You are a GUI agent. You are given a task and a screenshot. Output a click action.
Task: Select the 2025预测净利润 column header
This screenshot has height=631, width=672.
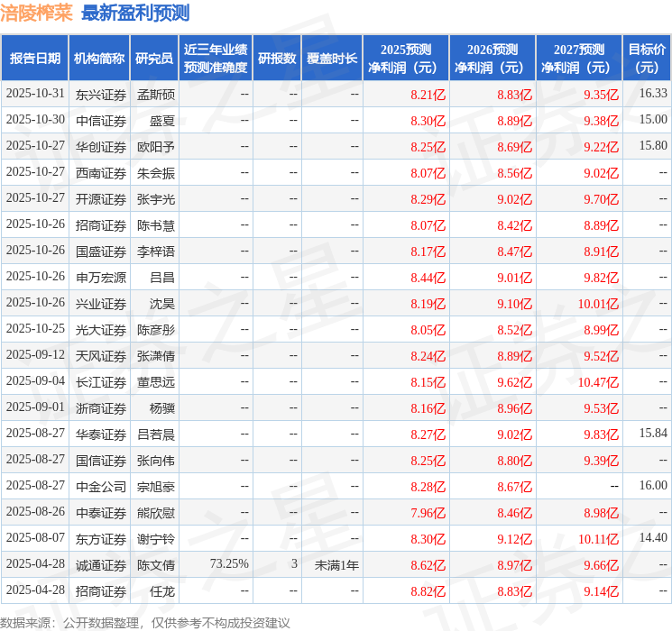coord(406,58)
